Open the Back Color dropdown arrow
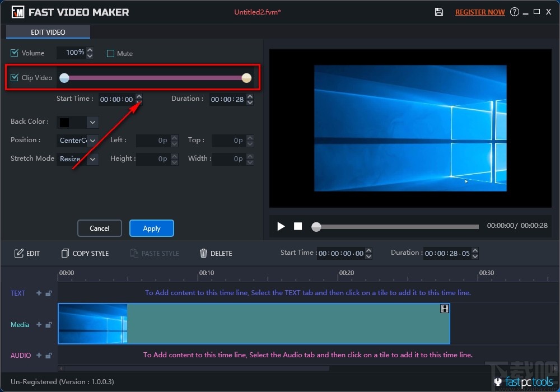 pos(92,122)
